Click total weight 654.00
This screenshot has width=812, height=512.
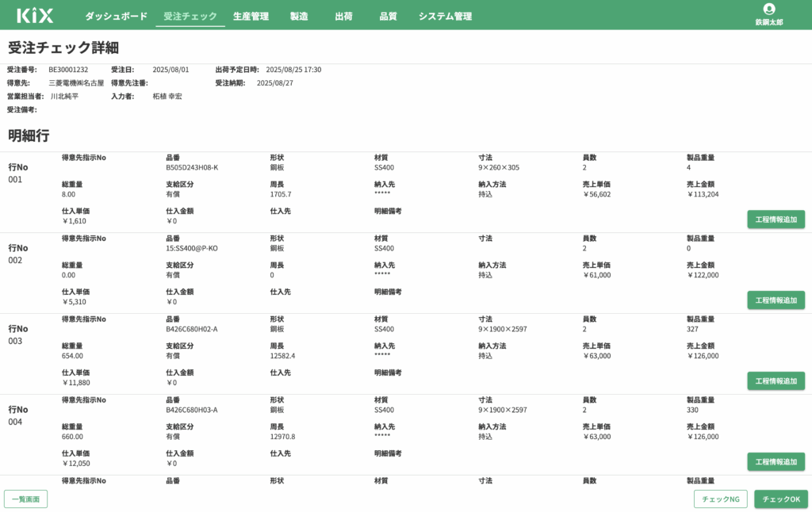[x=72, y=356]
